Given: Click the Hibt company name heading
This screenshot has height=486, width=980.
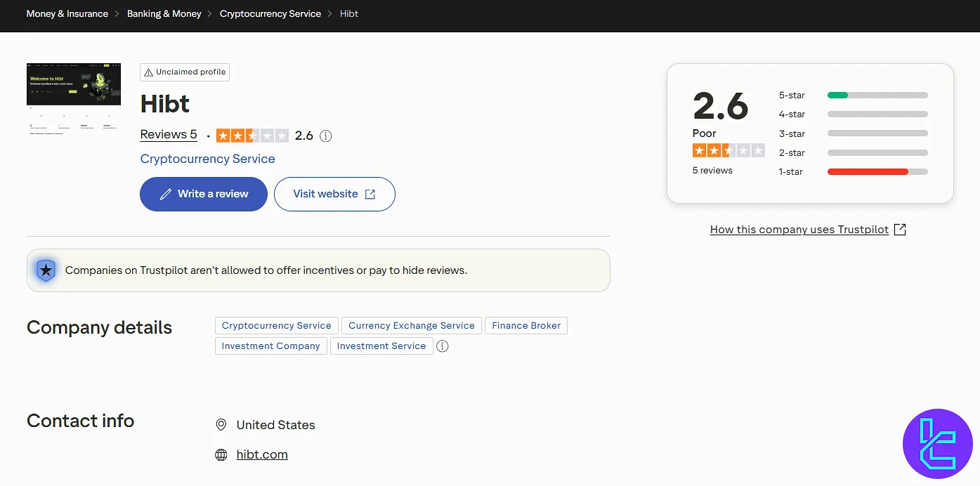Looking at the screenshot, I should point(165,105).
